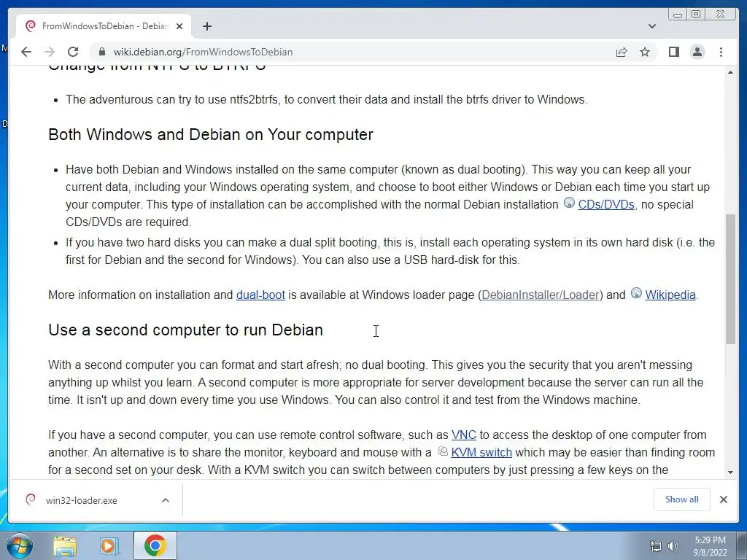Follow the dual-boot link

(x=260, y=295)
